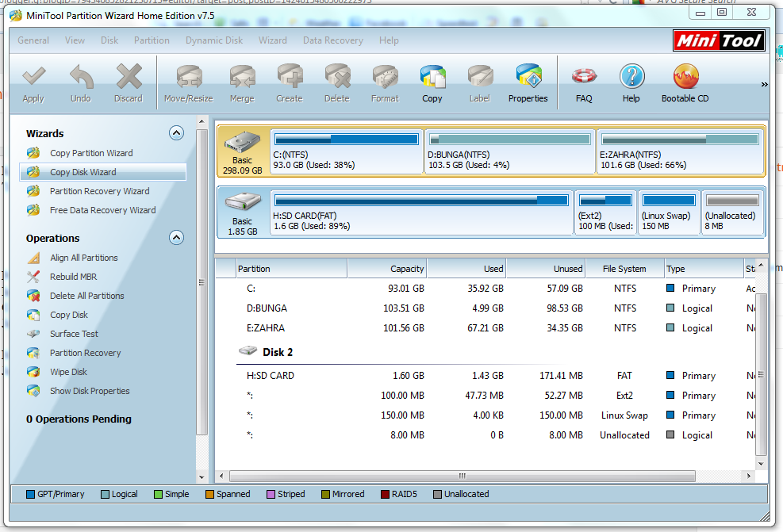Click the Align All Partitions operation
Image resolution: width=783 pixels, height=532 pixels.
click(x=84, y=258)
